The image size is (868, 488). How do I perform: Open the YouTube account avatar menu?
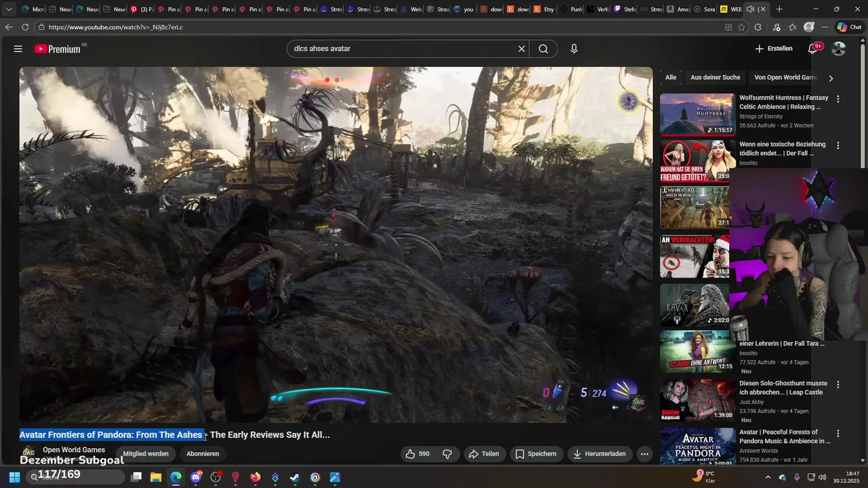click(839, 49)
